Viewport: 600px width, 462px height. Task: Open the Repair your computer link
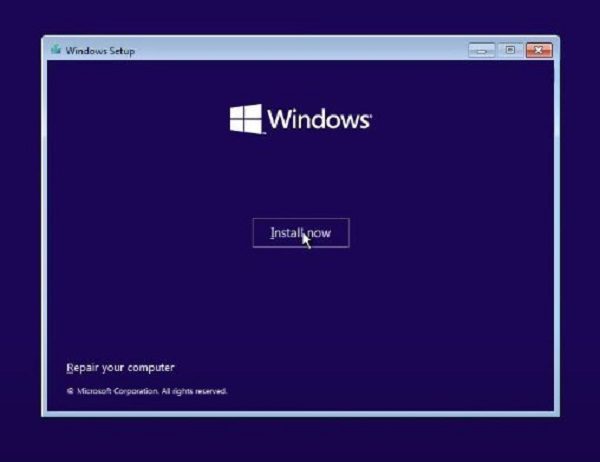click(120, 367)
